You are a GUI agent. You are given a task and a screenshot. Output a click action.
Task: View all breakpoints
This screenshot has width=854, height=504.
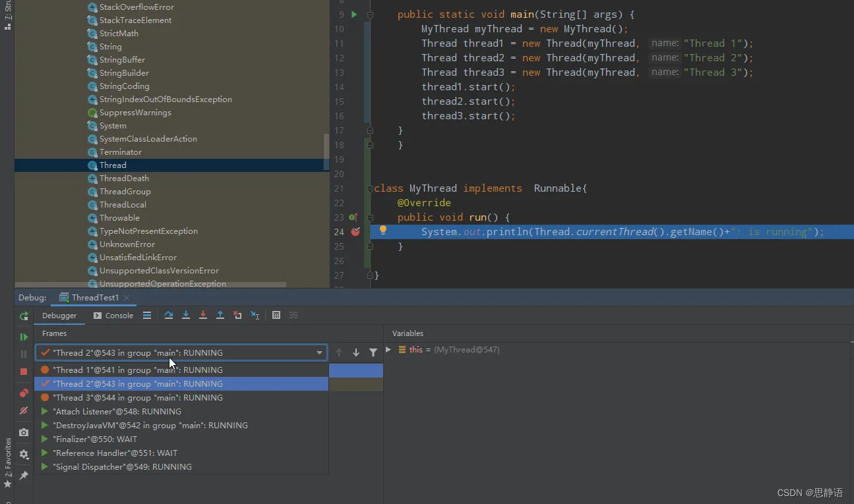pyautogui.click(x=24, y=393)
